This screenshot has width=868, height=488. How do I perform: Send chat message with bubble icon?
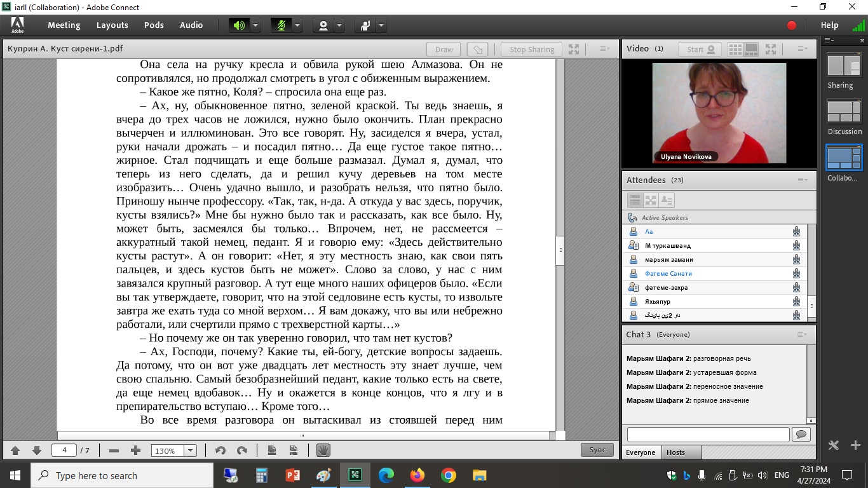(x=801, y=434)
